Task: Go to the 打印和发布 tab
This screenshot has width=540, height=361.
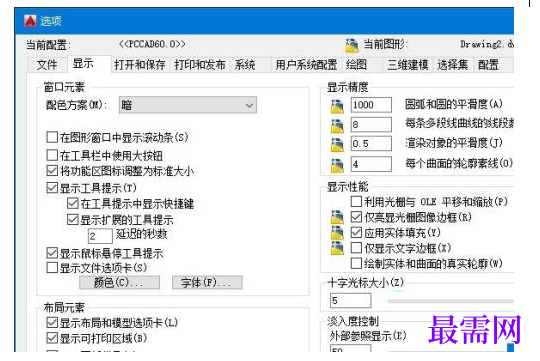Action: 200,64
